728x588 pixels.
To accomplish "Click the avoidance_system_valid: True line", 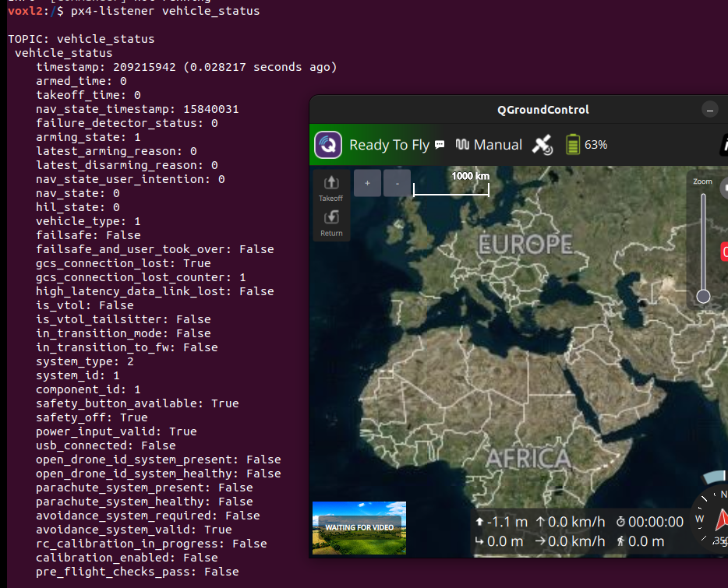I will pos(134,530).
